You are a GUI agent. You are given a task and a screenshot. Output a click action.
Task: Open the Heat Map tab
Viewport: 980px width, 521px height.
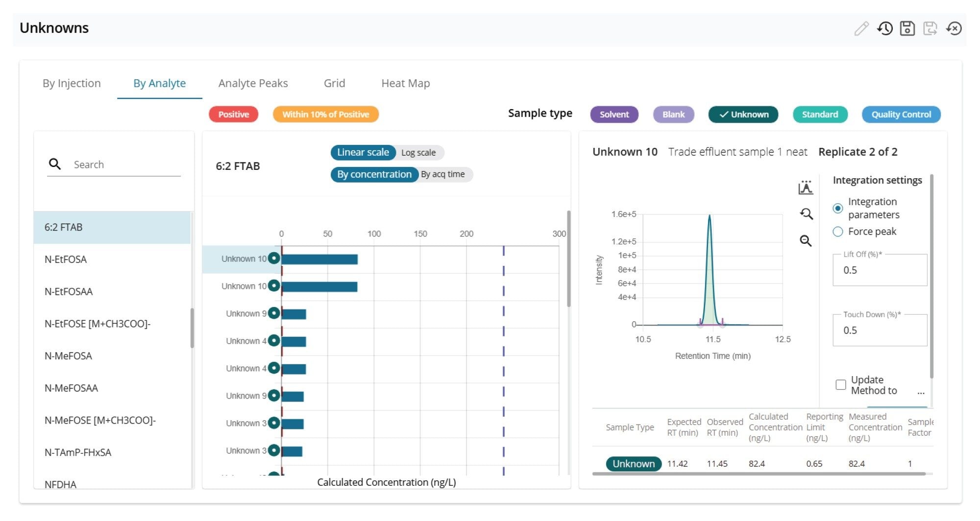coord(405,83)
